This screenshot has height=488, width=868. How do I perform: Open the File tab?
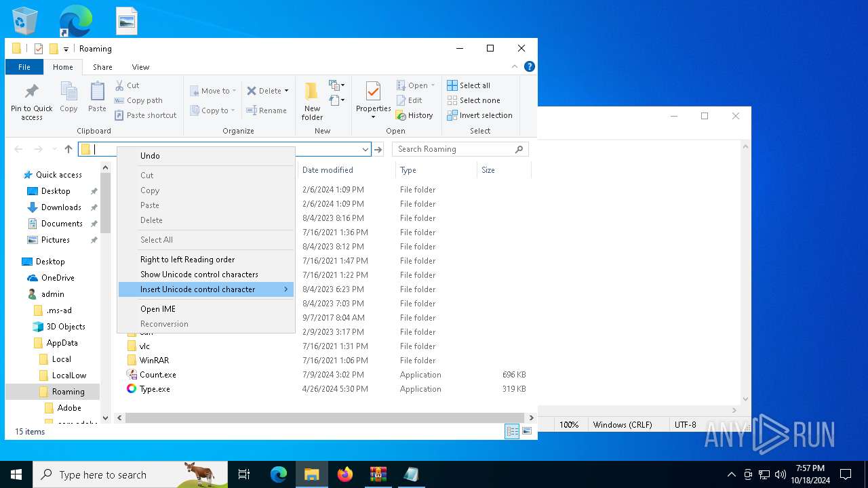24,67
